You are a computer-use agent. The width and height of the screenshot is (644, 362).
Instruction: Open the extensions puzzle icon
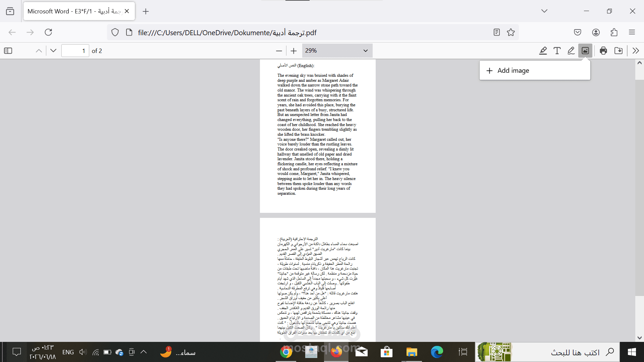point(614,32)
